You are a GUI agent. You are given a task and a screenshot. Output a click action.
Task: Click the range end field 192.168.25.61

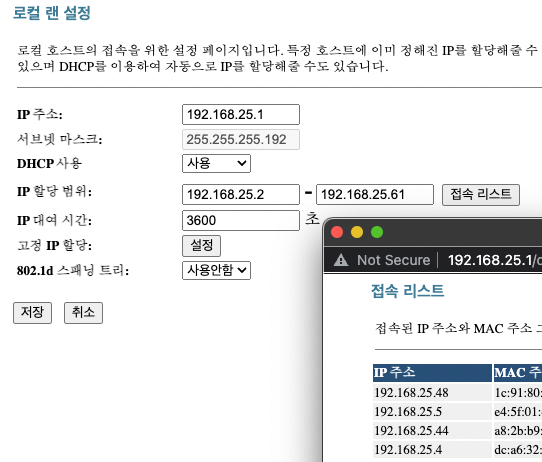(x=375, y=195)
